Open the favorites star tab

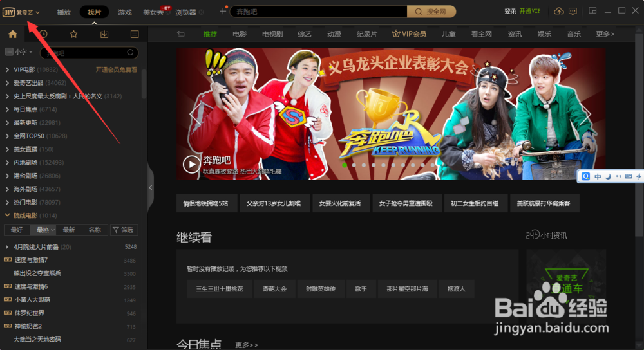click(x=73, y=34)
